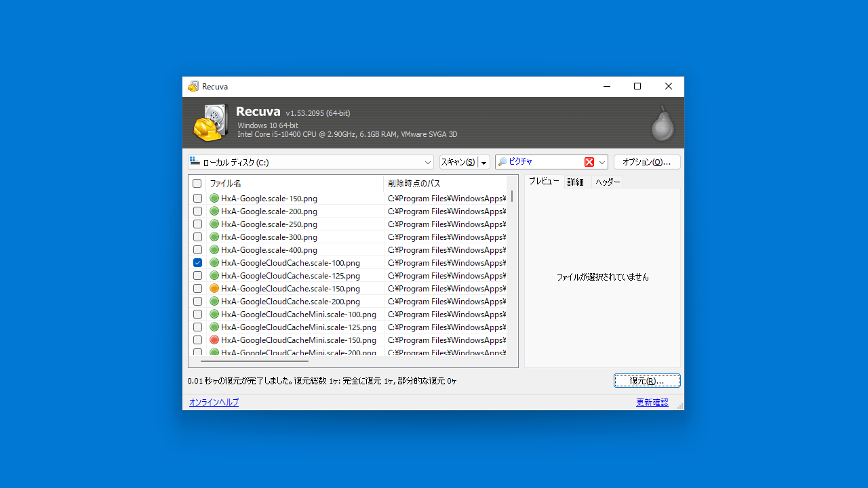Click the 復元(R)... recover button
The width and height of the screenshot is (868, 488).
click(x=647, y=381)
